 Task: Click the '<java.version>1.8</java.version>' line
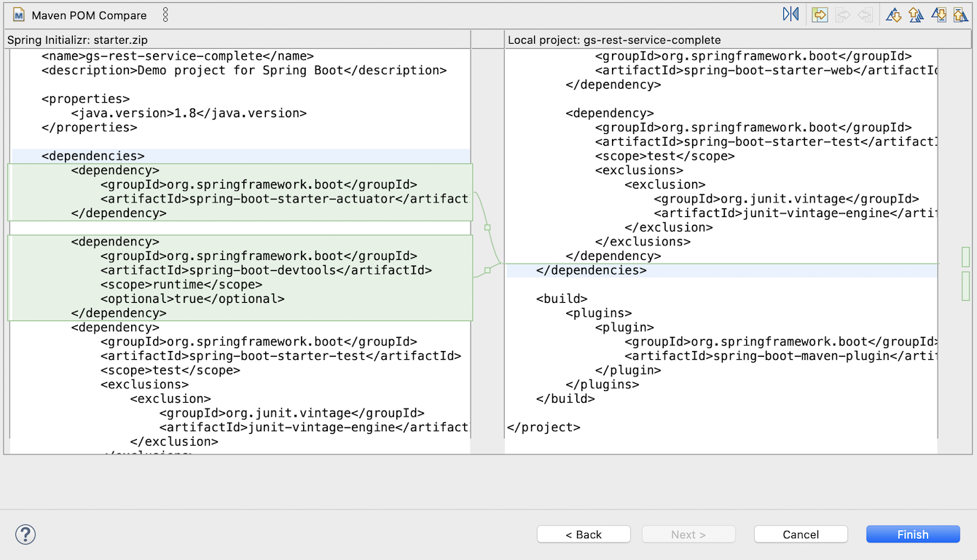pos(189,113)
